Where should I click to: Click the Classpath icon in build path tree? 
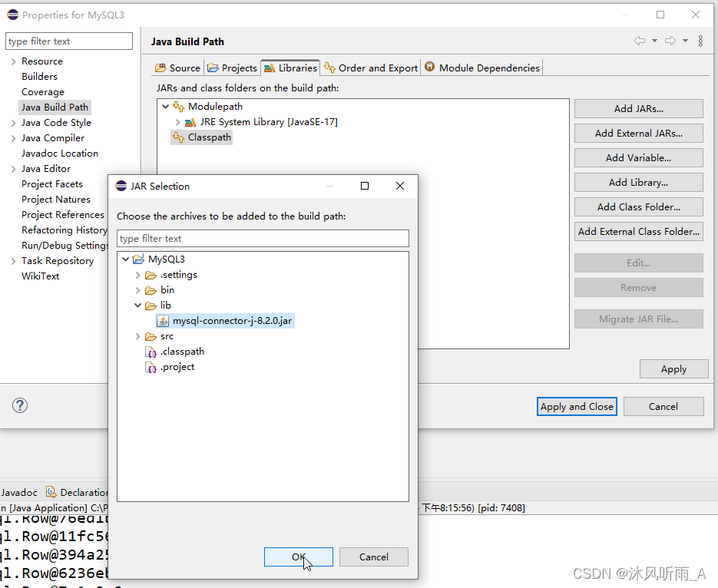click(179, 137)
